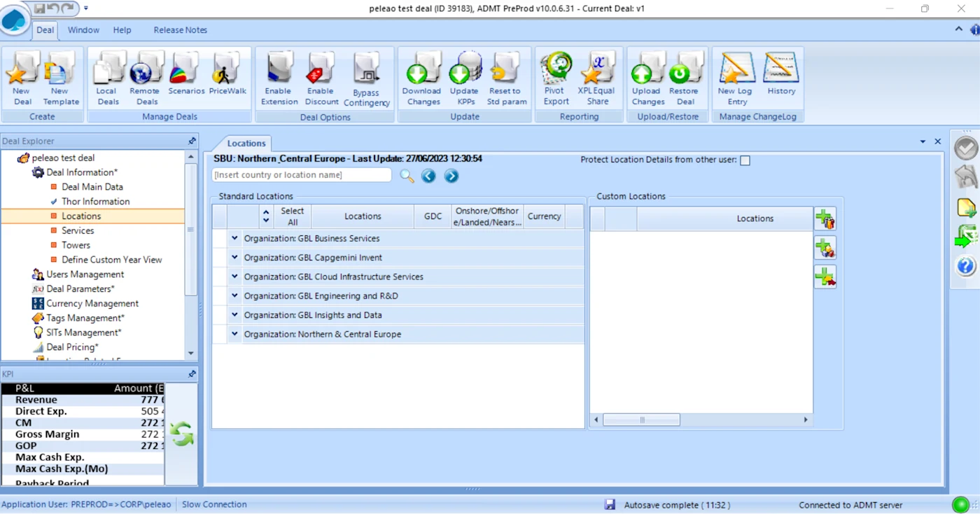
Task: Click the Currency column header
Action: [x=545, y=216]
